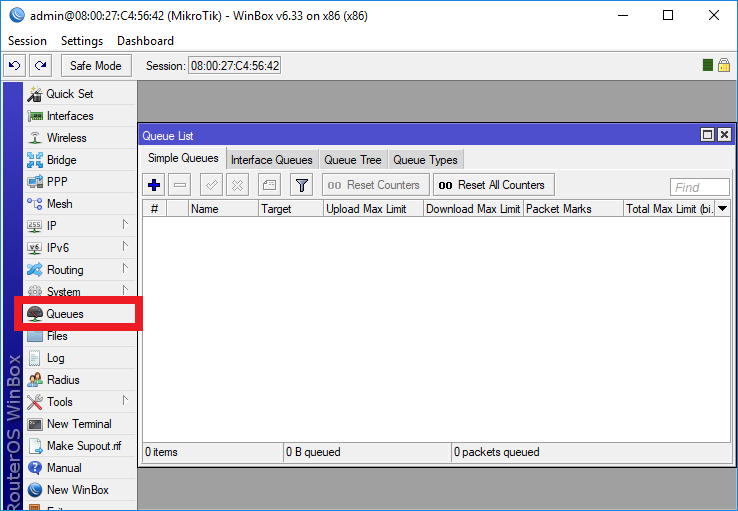Sort by Packet Marks column
The image size is (738, 511).
coord(573,209)
